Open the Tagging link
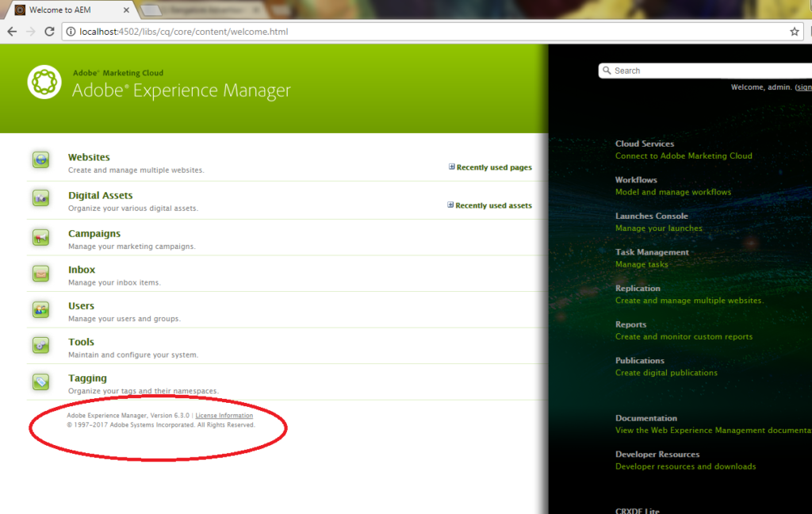This screenshot has height=514, width=812. [x=87, y=378]
